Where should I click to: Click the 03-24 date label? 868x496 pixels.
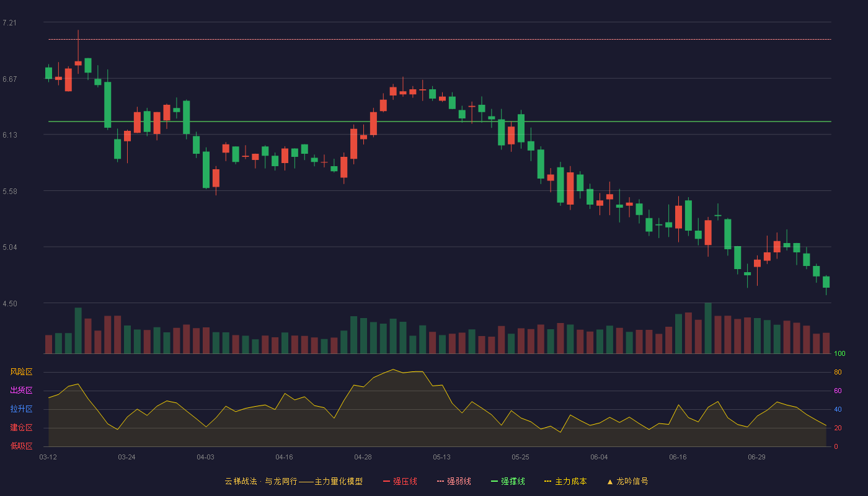click(126, 457)
